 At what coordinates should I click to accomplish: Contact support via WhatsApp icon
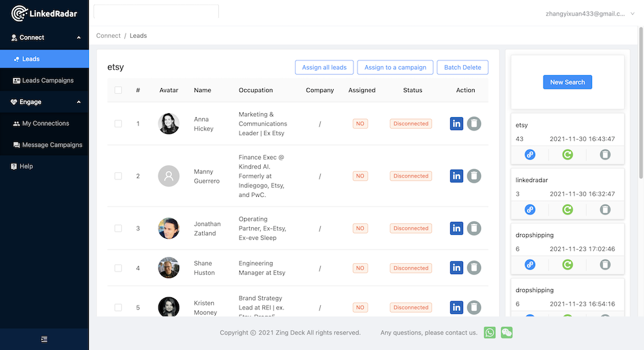click(489, 333)
